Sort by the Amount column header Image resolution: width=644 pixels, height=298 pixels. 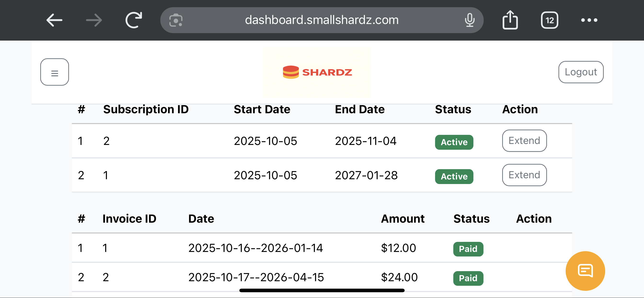point(402,219)
